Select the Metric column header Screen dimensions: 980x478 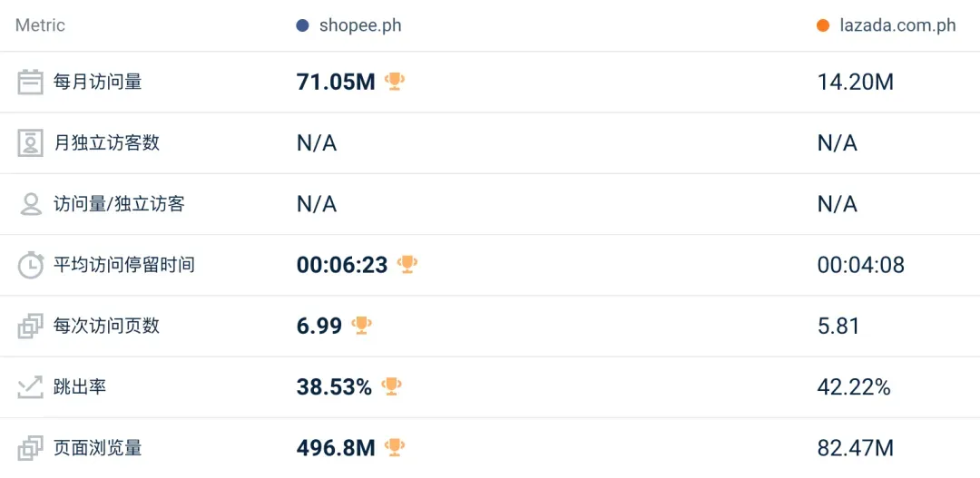40,25
